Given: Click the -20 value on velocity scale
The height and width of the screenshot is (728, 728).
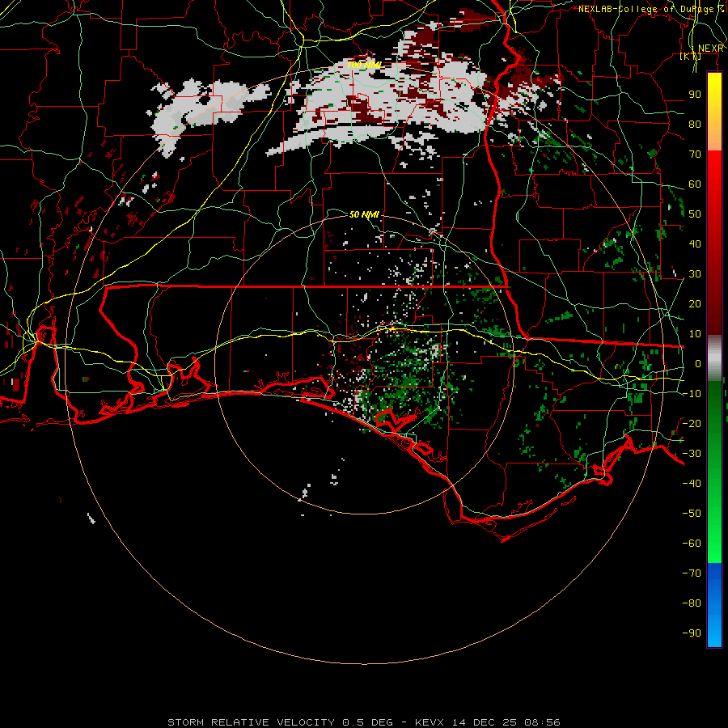Looking at the screenshot, I should tap(692, 423).
